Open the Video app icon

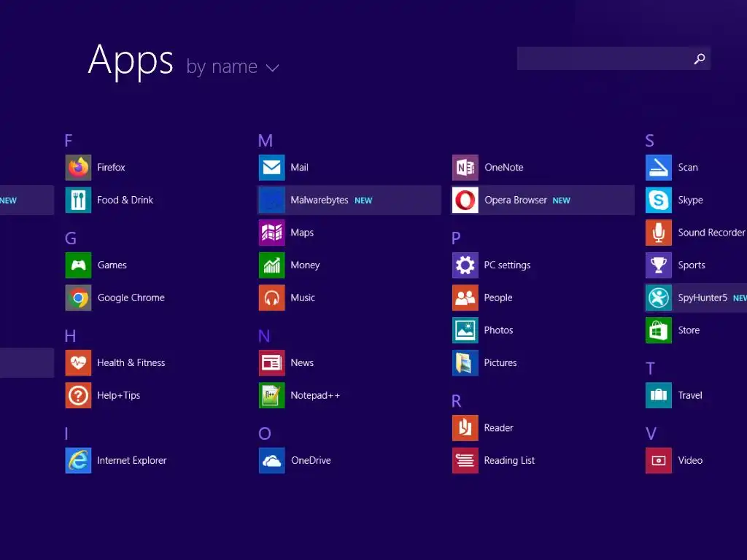tap(659, 461)
